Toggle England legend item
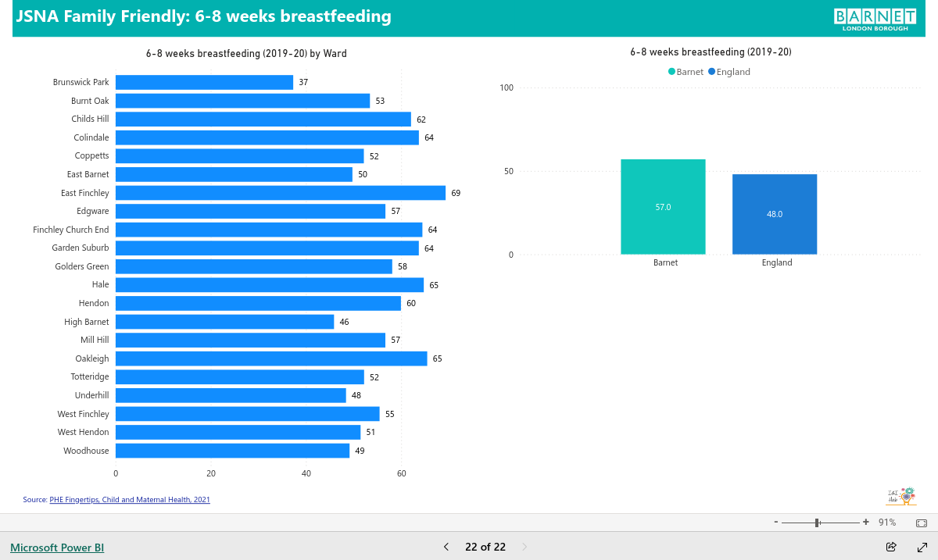 click(729, 72)
